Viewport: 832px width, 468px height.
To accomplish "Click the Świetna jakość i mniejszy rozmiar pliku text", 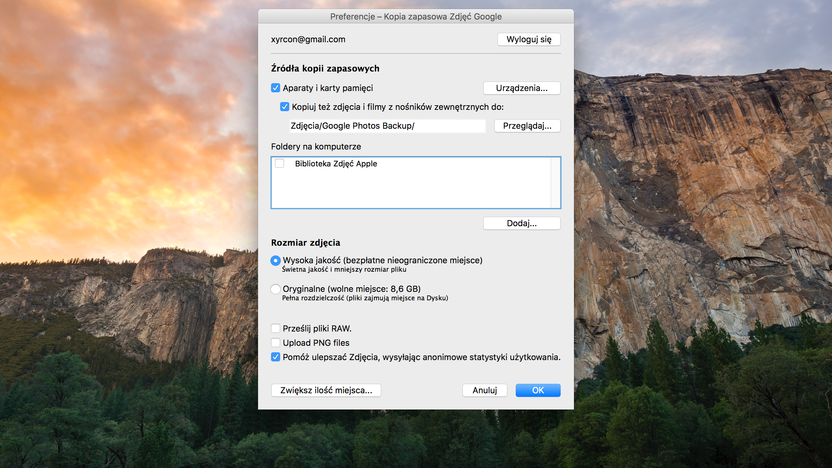I will tap(344, 270).
